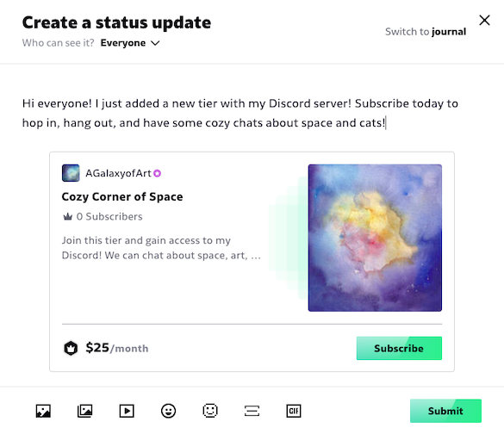Image resolution: width=504 pixels, height=434 pixels.
Task: Expand the Everyone visibility dropdown
Action: (x=130, y=43)
